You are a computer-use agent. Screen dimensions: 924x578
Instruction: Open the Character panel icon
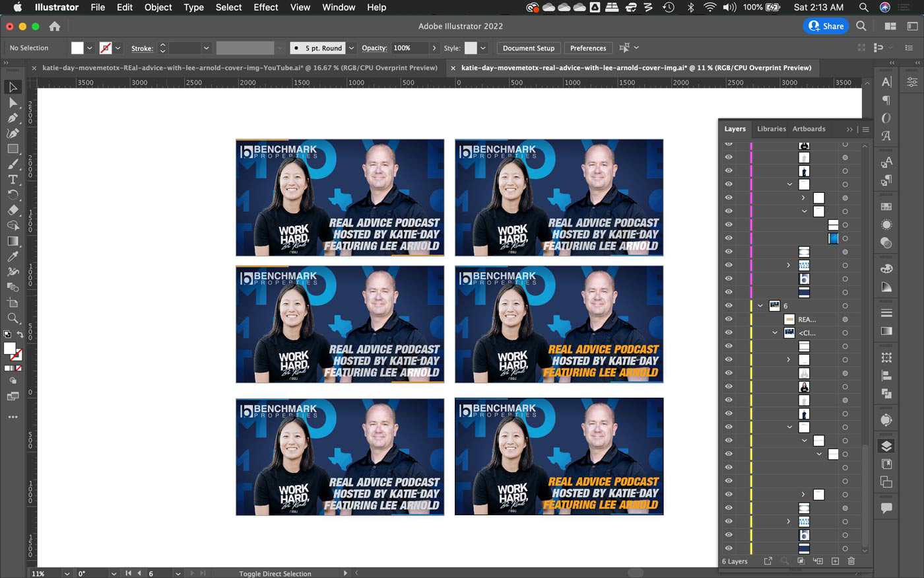tap(886, 82)
